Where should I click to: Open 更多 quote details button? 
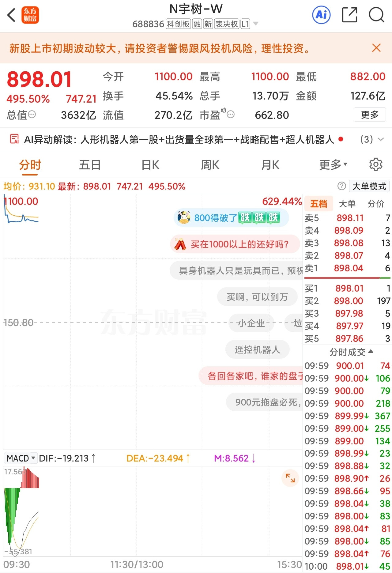[x=370, y=115]
